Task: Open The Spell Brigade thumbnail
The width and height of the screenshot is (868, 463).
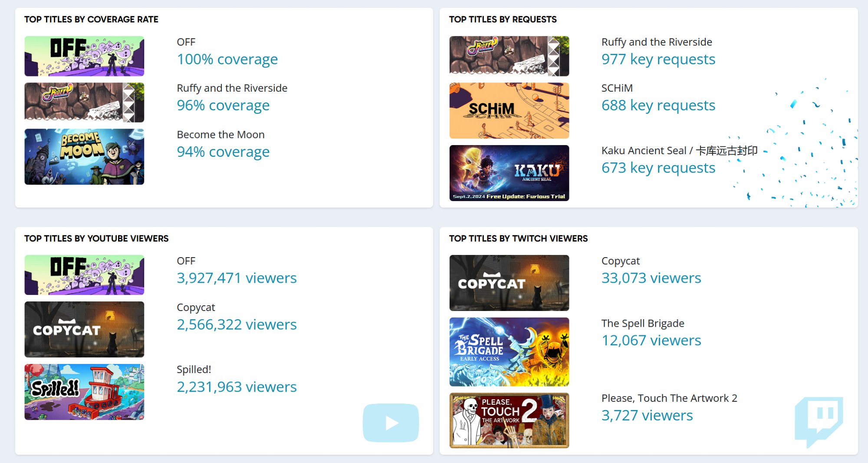Action: 509,352
